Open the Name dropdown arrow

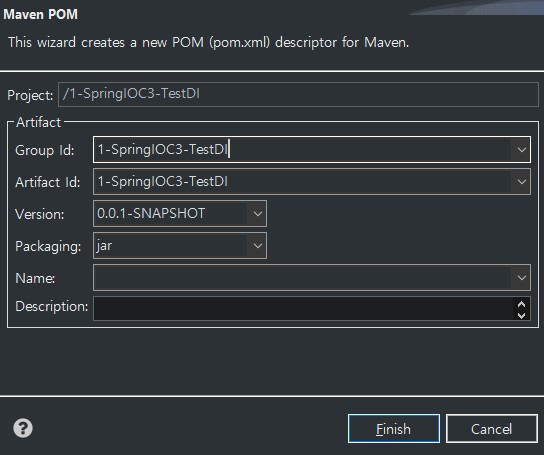point(521,278)
